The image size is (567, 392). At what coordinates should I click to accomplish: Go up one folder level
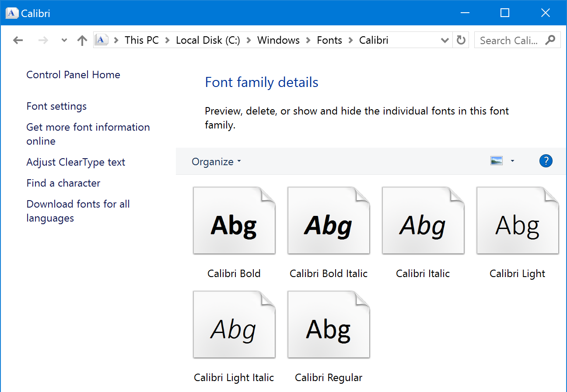[x=82, y=40]
